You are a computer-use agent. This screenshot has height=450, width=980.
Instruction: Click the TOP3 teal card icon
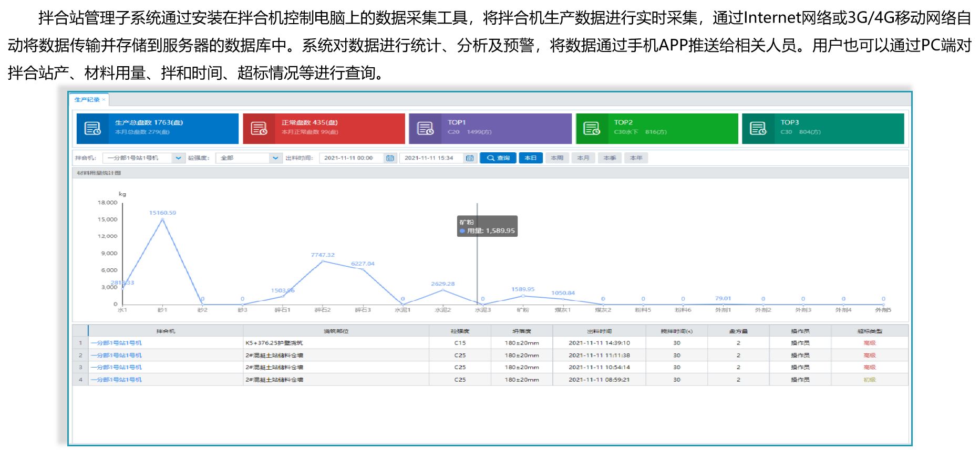(x=758, y=129)
